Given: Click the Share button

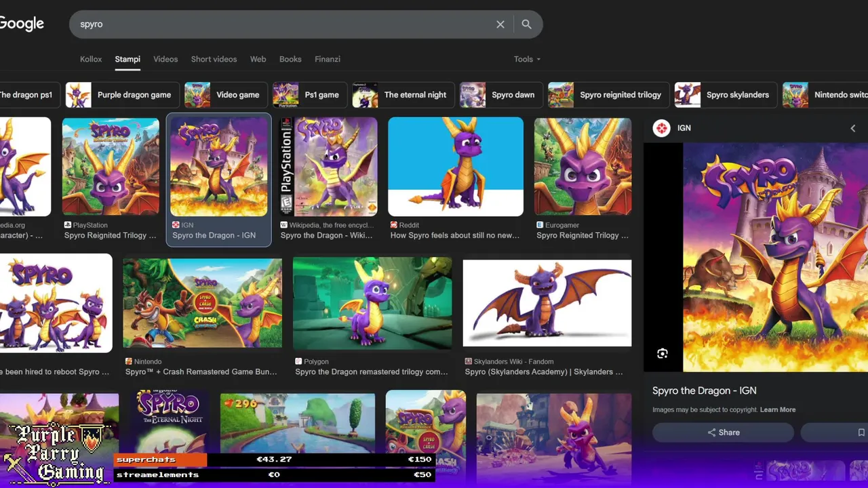Looking at the screenshot, I should (723, 432).
